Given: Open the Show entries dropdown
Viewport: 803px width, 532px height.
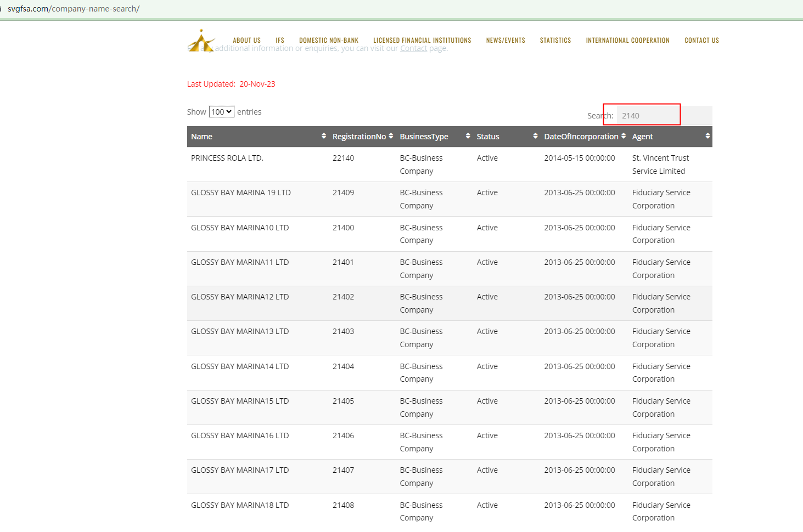Looking at the screenshot, I should click(222, 112).
